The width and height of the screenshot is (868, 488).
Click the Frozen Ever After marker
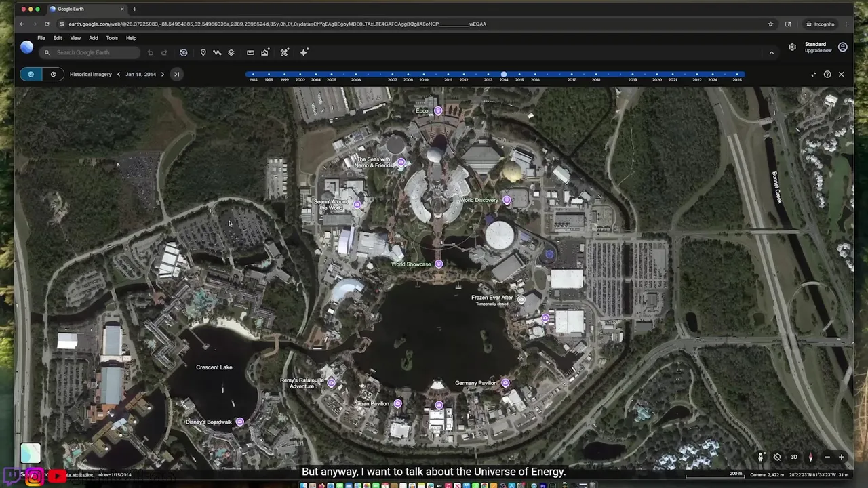pos(521,300)
